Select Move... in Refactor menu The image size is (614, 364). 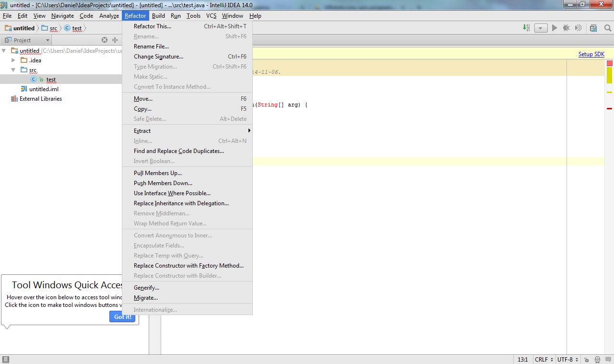pos(188,99)
